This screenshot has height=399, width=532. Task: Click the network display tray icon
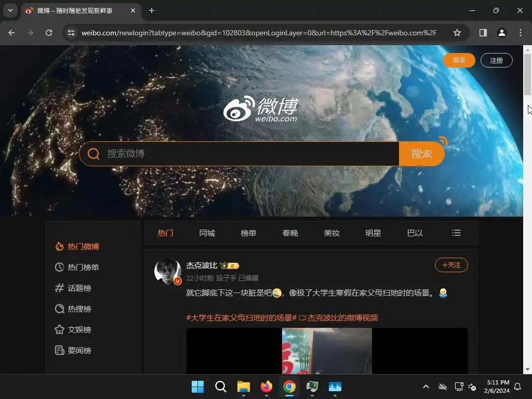pyautogui.click(x=459, y=387)
